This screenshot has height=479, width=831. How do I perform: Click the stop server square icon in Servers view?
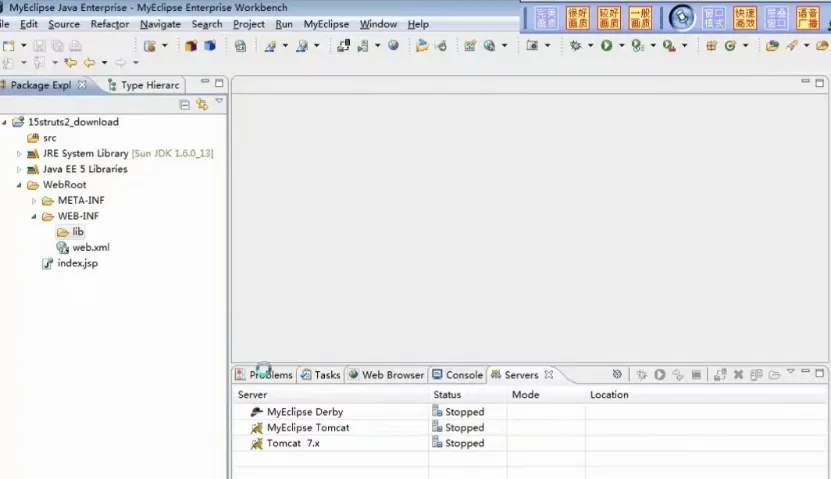(x=696, y=375)
